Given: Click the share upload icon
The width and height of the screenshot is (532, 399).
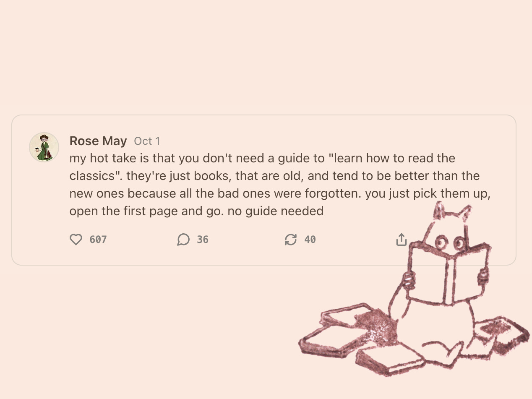Looking at the screenshot, I should 402,240.
